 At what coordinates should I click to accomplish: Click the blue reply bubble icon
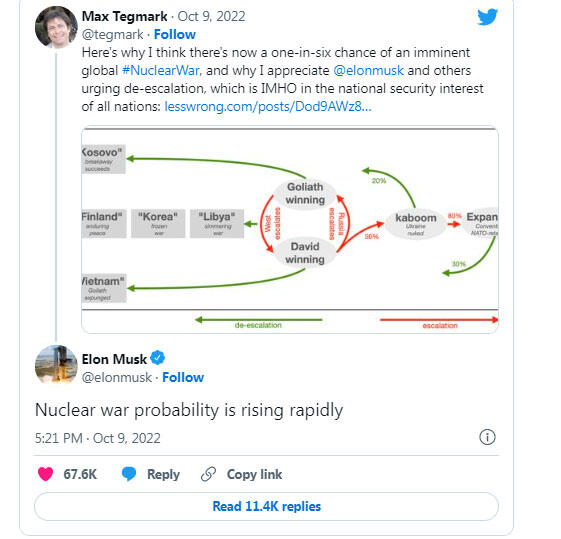coord(129,474)
